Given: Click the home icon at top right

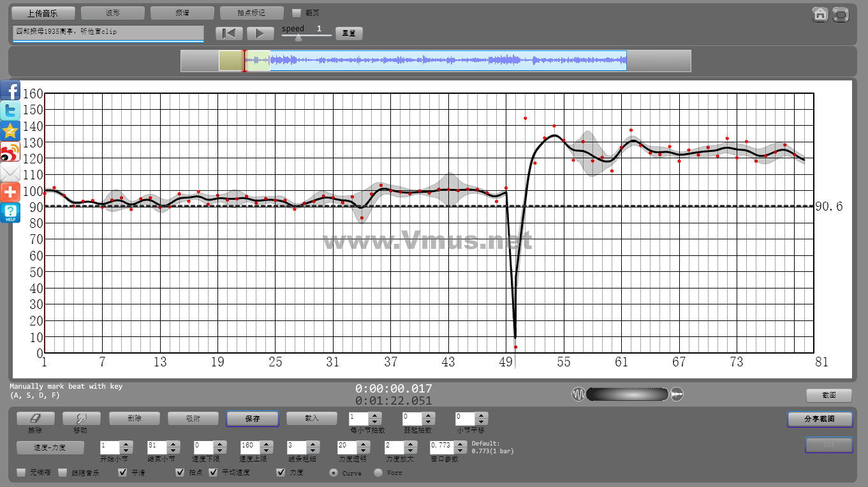Looking at the screenshot, I should tap(820, 14).
